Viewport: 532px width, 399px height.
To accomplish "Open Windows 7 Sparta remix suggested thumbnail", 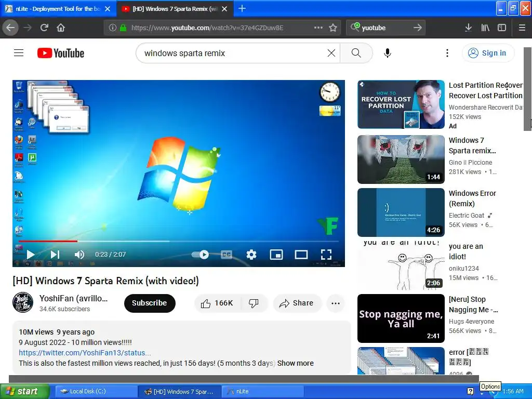I will [401, 159].
